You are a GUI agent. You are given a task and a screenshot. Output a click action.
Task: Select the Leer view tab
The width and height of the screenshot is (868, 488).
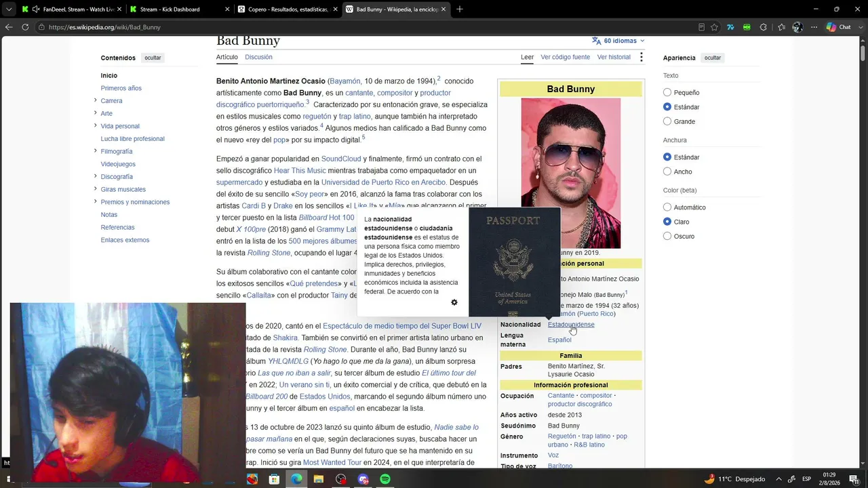click(527, 57)
